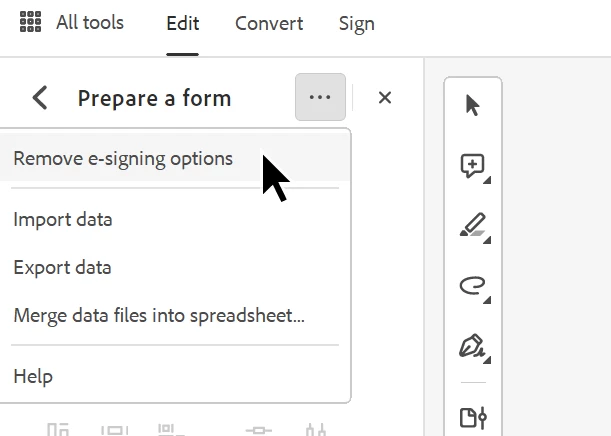The image size is (611, 436).
Task: Pick the Highlight text tool
Action: (x=472, y=225)
